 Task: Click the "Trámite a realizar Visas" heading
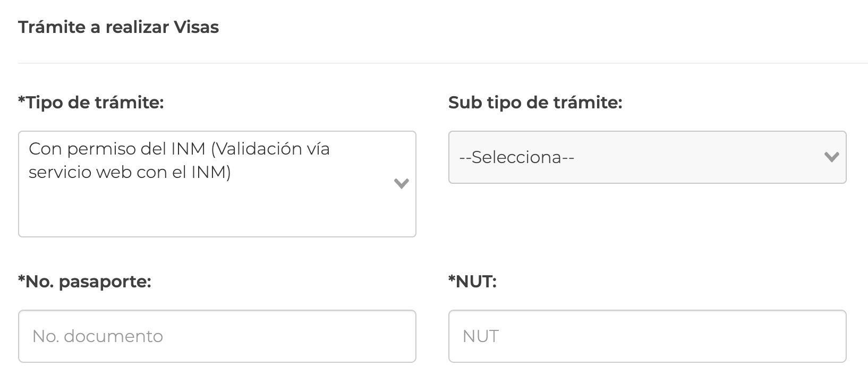click(118, 27)
